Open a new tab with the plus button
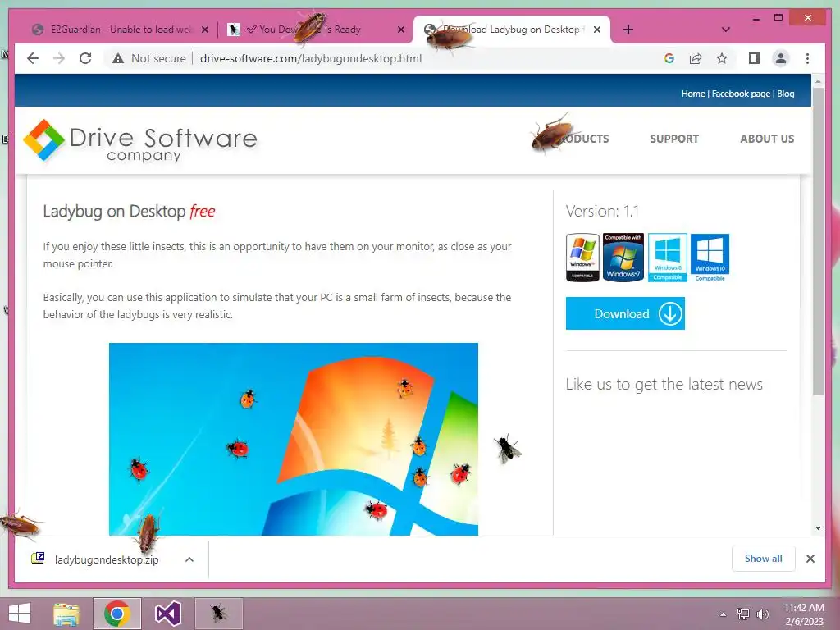The image size is (840, 630). 628,30
